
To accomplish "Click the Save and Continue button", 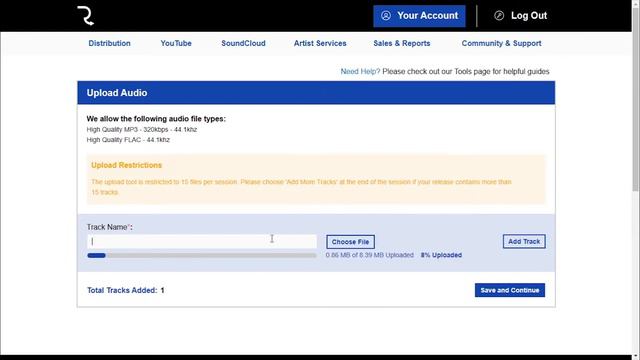I will pyautogui.click(x=509, y=290).
